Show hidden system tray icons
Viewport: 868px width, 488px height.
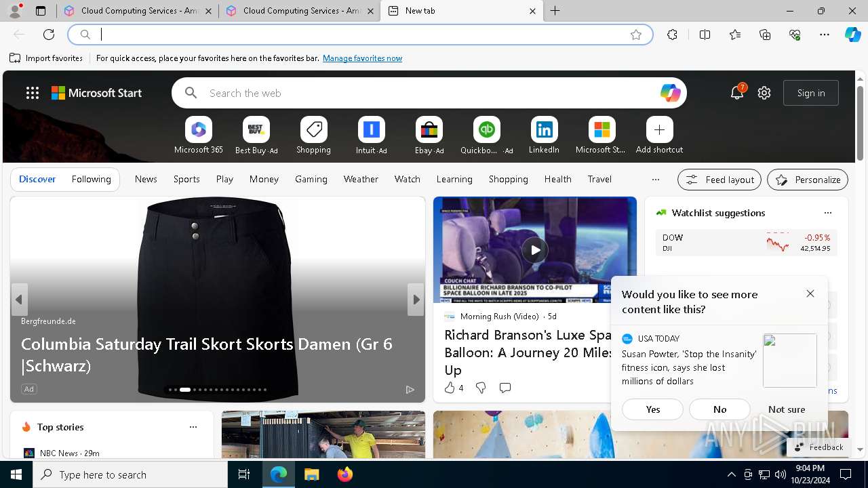click(731, 474)
